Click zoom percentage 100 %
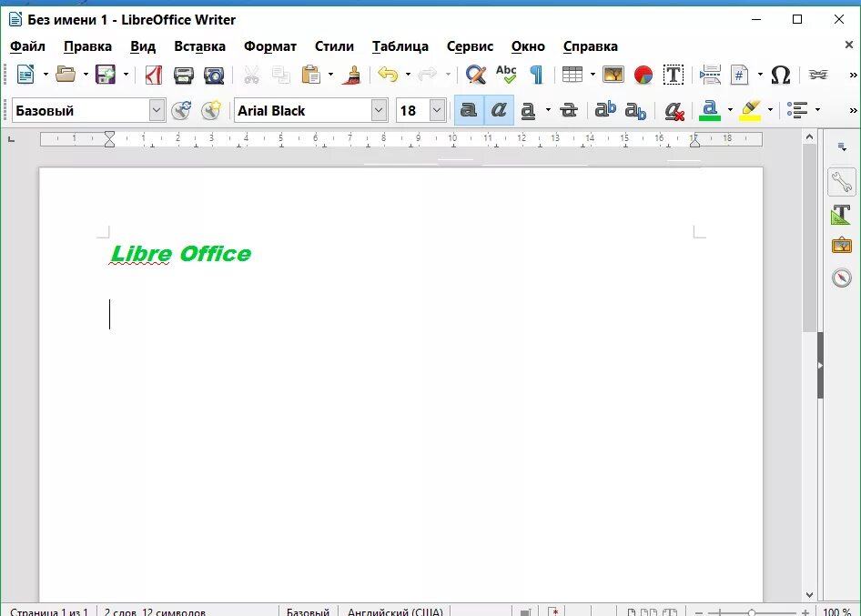The width and height of the screenshot is (861, 616). point(836,611)
